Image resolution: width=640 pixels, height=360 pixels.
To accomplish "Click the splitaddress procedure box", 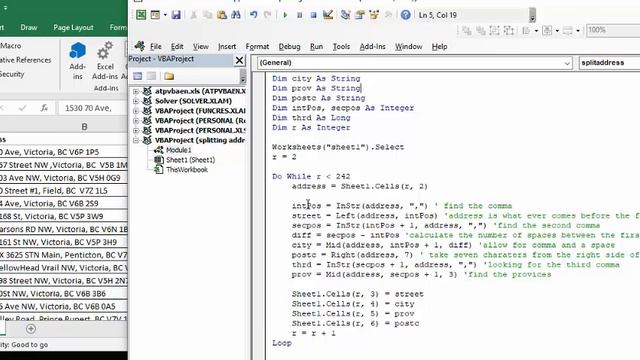I will (x=609, y=63).
